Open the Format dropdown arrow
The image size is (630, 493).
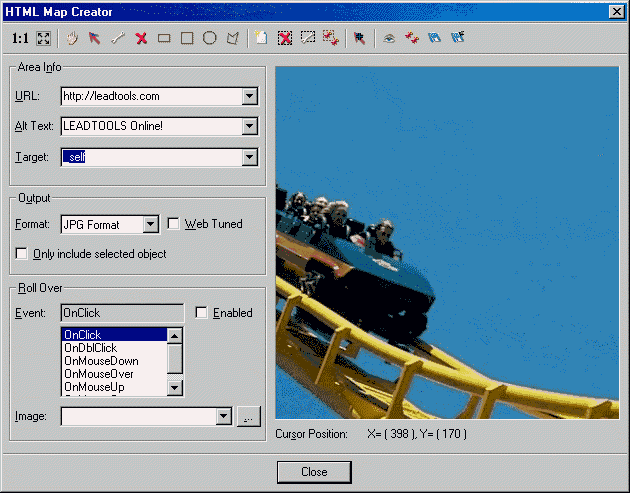(x=151, y=224)
